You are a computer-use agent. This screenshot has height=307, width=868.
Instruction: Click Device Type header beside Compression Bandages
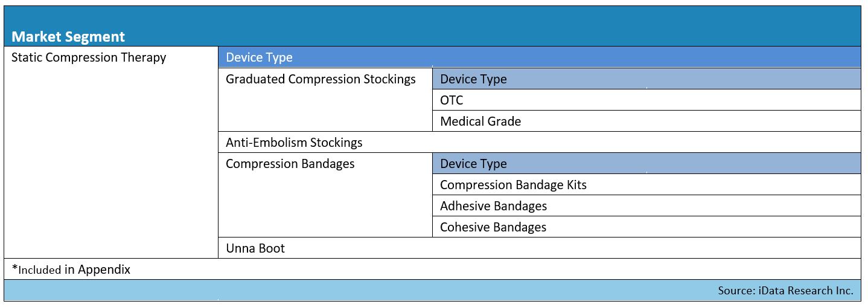coord(646,163)
